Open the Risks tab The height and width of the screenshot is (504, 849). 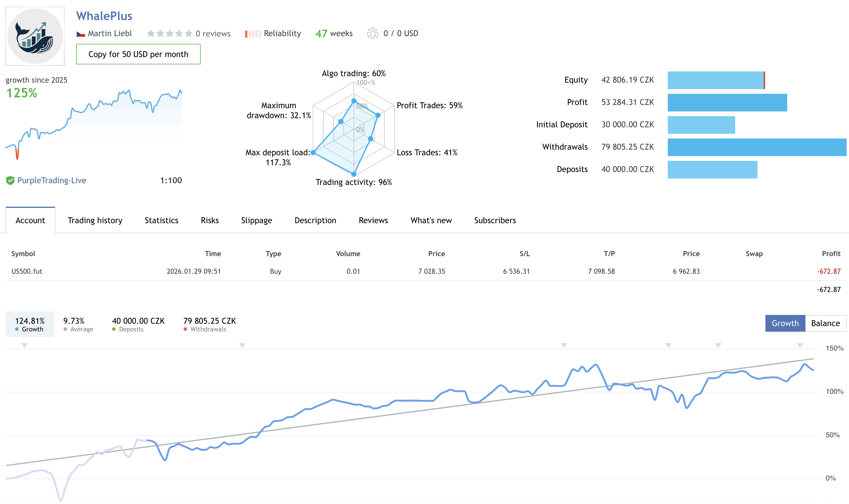coord(209,220)
